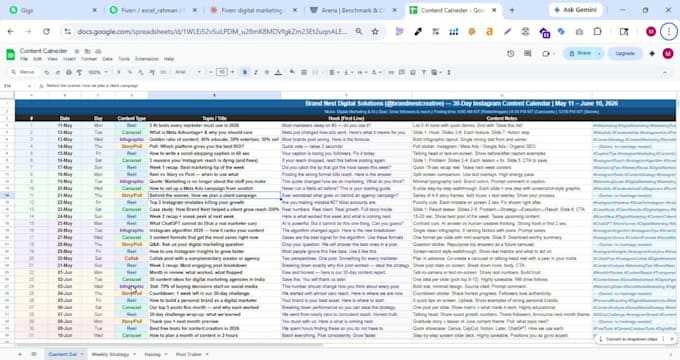Open Google Sheets home via green logo
This screenshot has width=680, height=360.
10,55
